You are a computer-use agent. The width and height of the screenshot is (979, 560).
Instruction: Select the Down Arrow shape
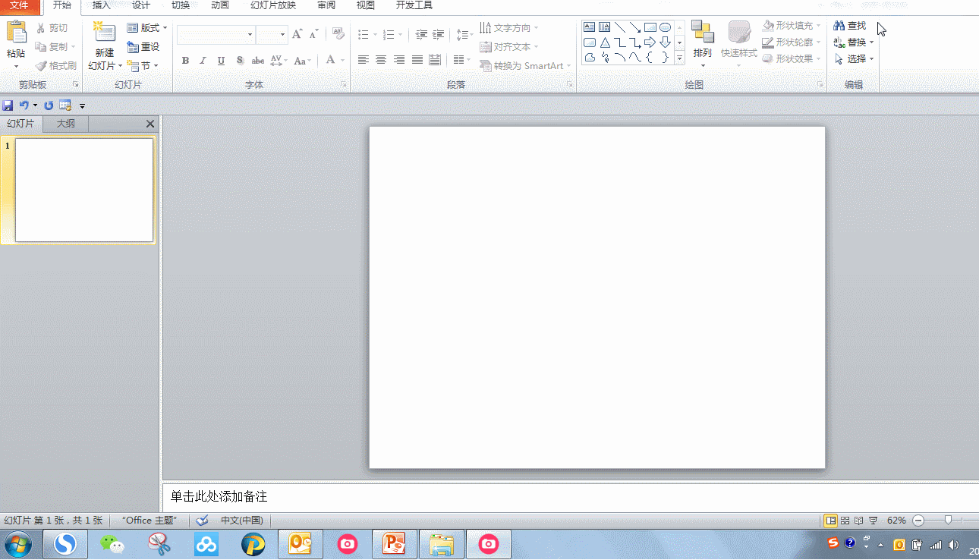666,42
